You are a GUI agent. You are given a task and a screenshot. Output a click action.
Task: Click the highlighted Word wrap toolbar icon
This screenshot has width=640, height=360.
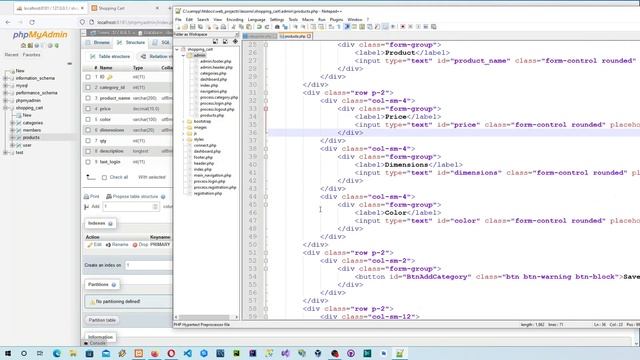point(347,27)
